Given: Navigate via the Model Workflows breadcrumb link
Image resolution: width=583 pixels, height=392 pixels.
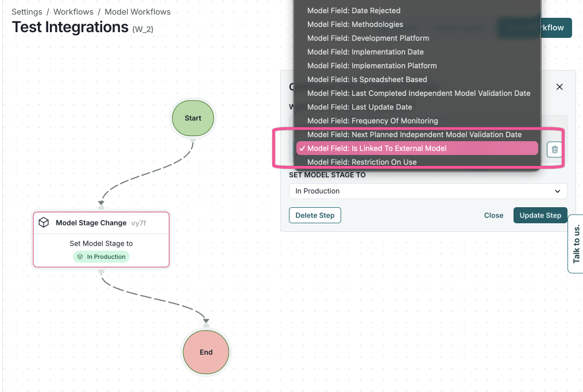Looking at the screenshot, I should point(137,11).
